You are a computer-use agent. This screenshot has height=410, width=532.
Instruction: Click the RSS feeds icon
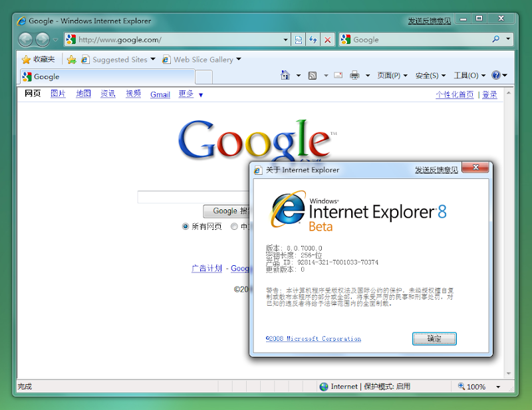point(313,75)
